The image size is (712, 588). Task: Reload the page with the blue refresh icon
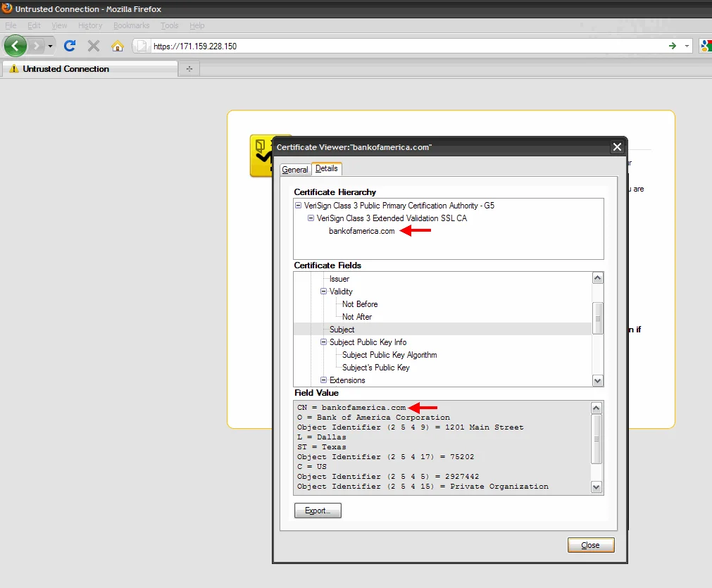(70, 46)
